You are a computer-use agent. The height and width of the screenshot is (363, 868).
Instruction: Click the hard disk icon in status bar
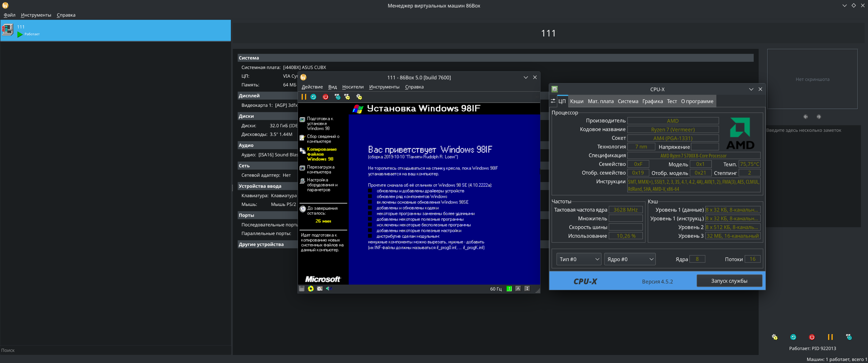(x=320, y=289)
